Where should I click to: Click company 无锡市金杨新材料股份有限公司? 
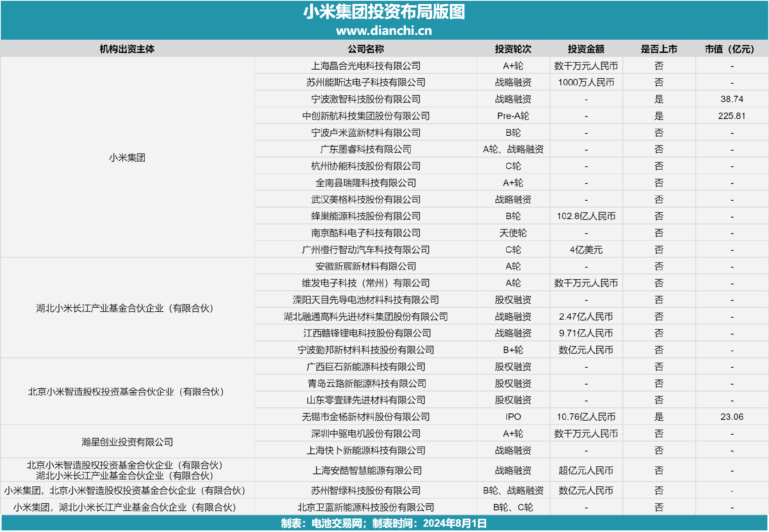click(366, 417)
